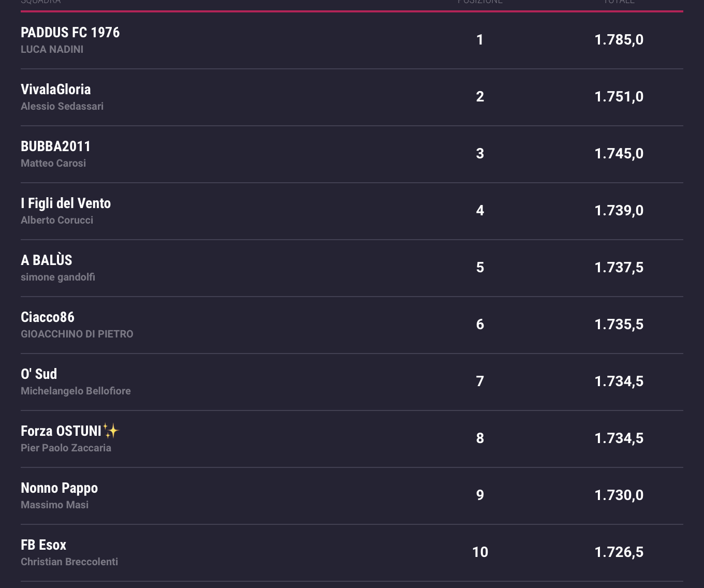Open PADDUS FC 1976 team row

pos(70,33)
